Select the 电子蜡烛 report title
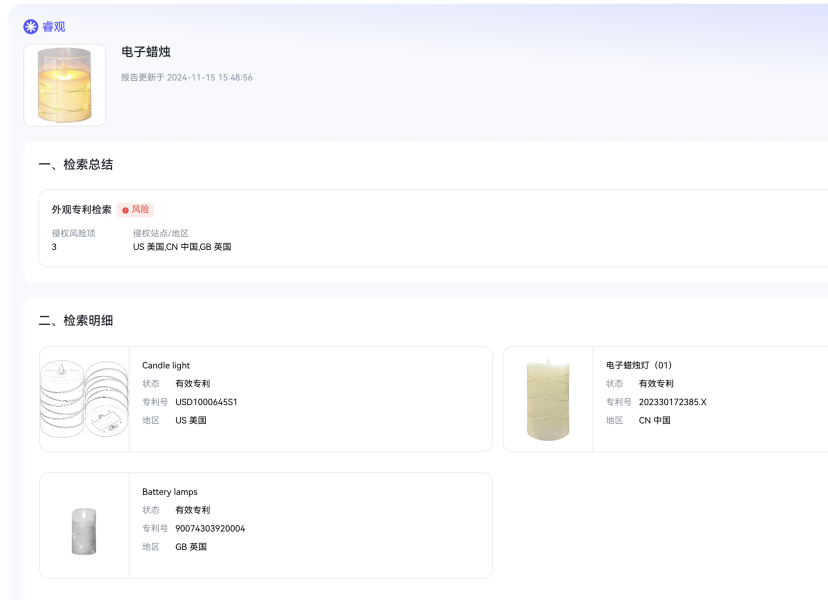The height and width of the screenshot is (600, 828). click(146, 52)
